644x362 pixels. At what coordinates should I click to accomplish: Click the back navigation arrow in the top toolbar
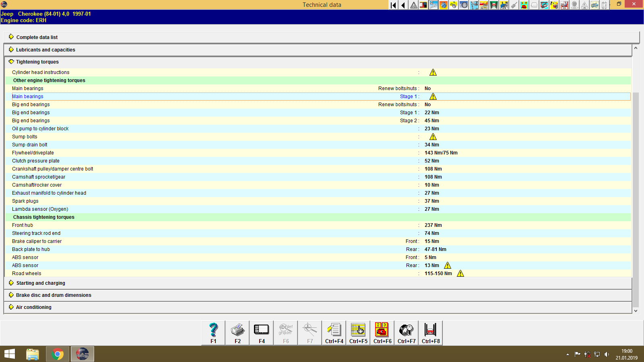pyautogui.click(x=402, y=5)
